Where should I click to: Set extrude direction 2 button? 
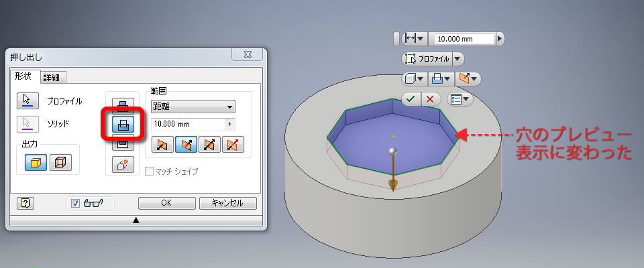click(x=186, y=145)
